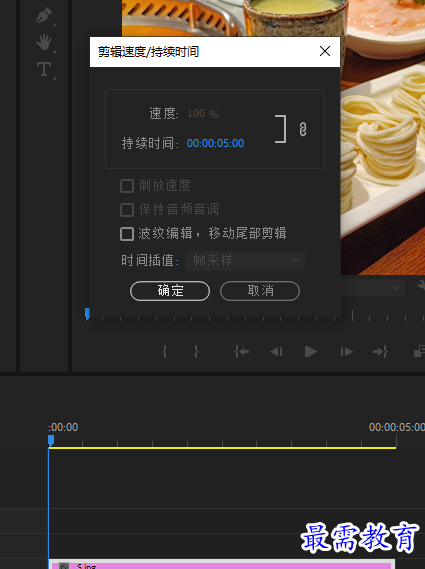Confirm with the 确定 button

170,291
